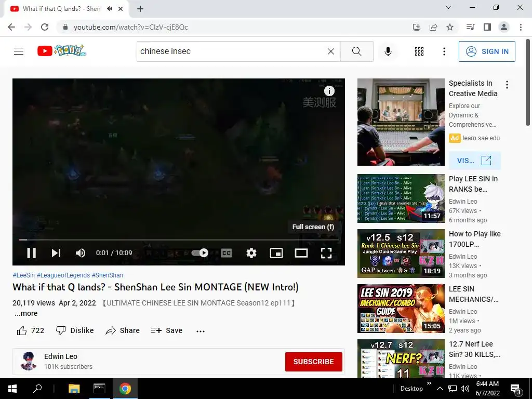Click the SIGN IN button
This screenshot has width=532, height=399.
pos(487,51)
